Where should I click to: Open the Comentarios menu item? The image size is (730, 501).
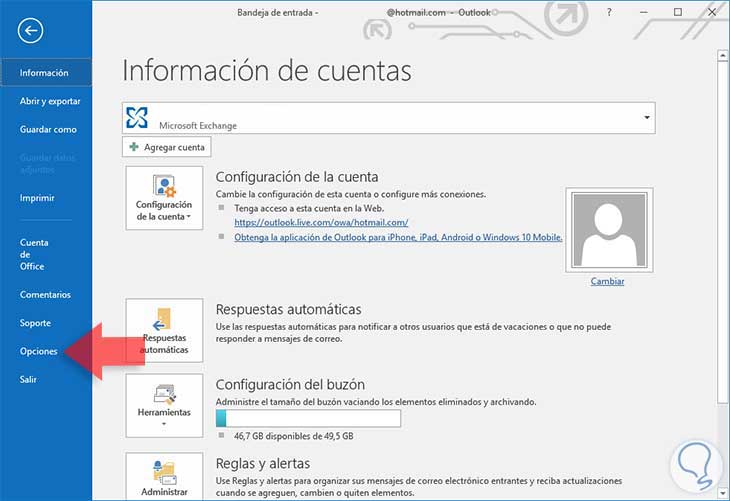coord(45,295)
